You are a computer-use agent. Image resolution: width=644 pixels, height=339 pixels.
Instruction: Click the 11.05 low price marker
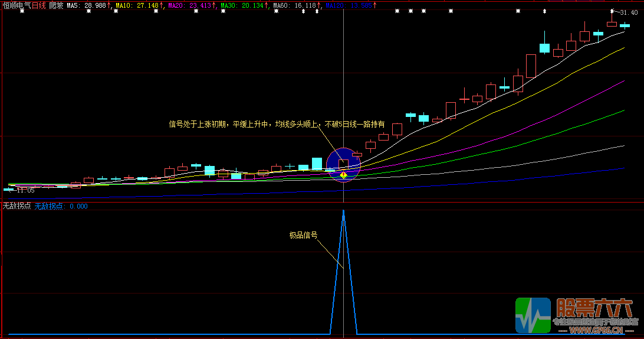(25, 190)
